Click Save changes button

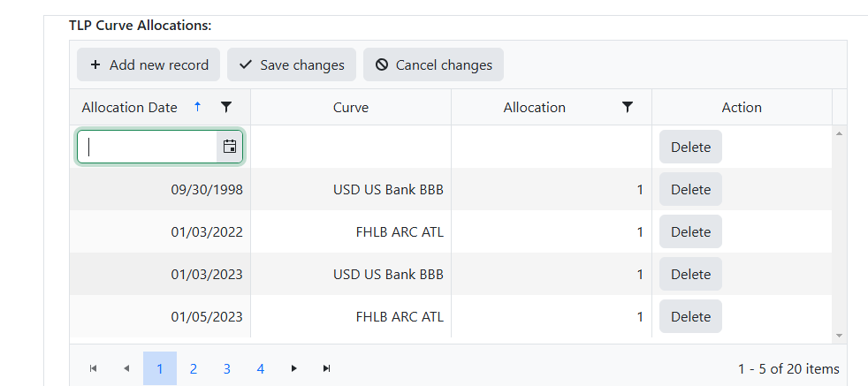[291, 64]
